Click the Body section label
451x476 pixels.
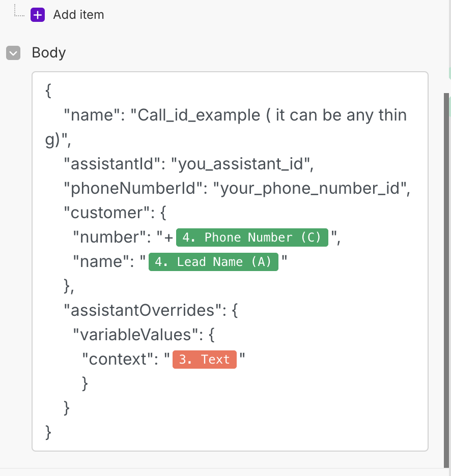click(49, 53)
